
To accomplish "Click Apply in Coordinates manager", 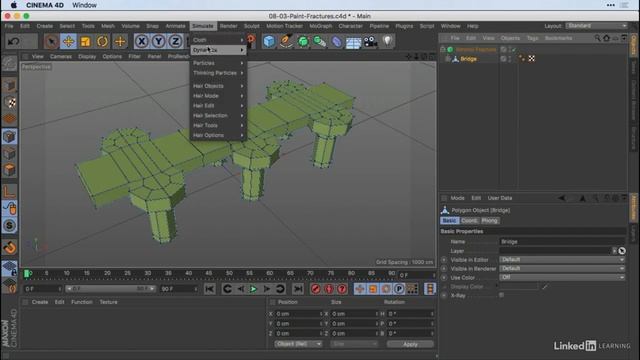I will tap(410, 344).
